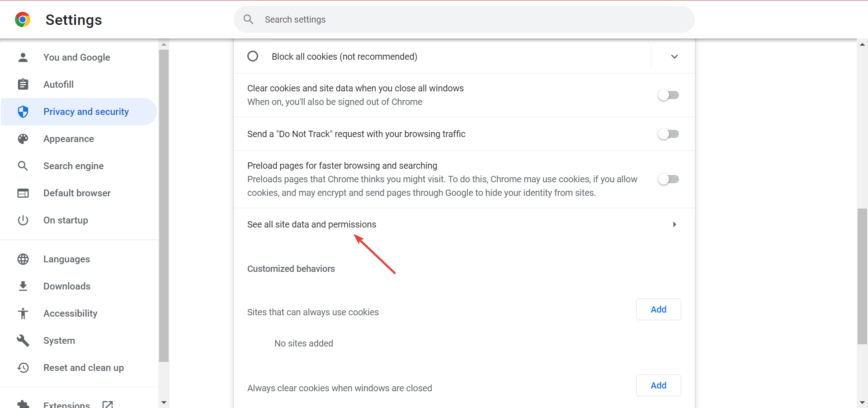Click the Languages globe icon
The image size is (868, 408).
click(23, 259)
